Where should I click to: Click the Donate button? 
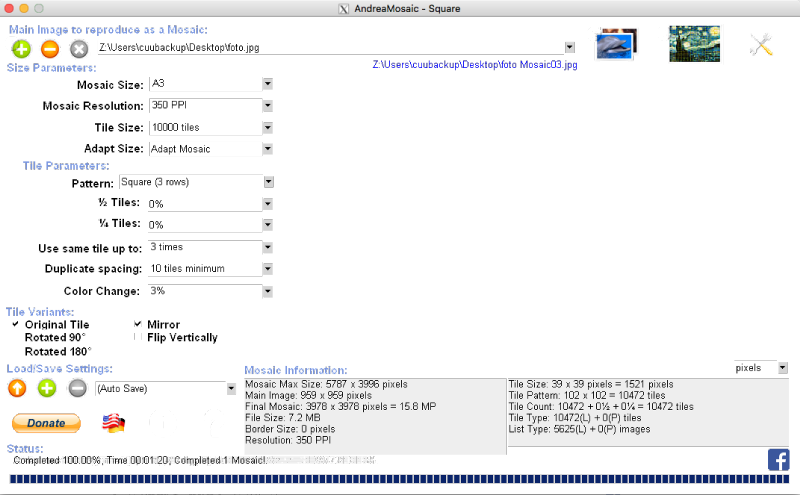[46, 423]
